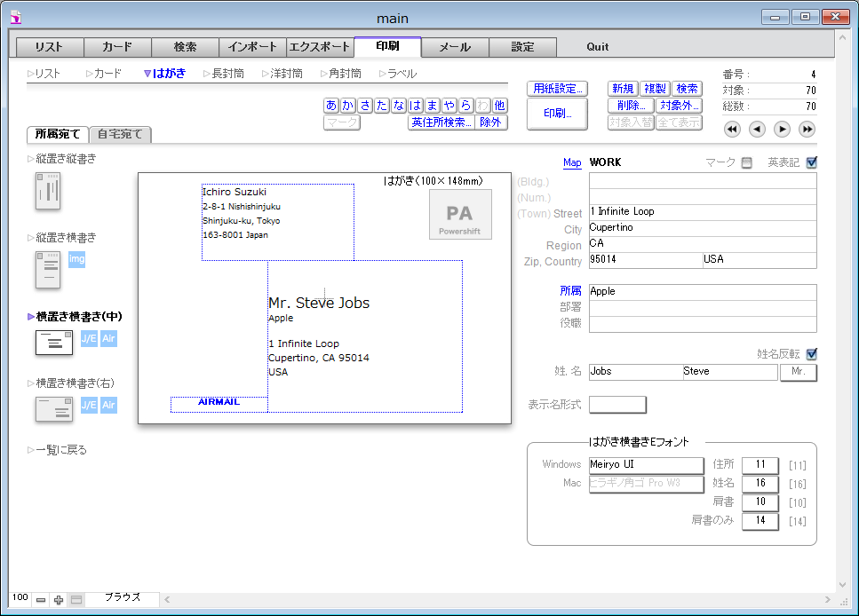Go to the next record arrow
The width and height of the screenshot is (859, 616).
click(782, 130)
